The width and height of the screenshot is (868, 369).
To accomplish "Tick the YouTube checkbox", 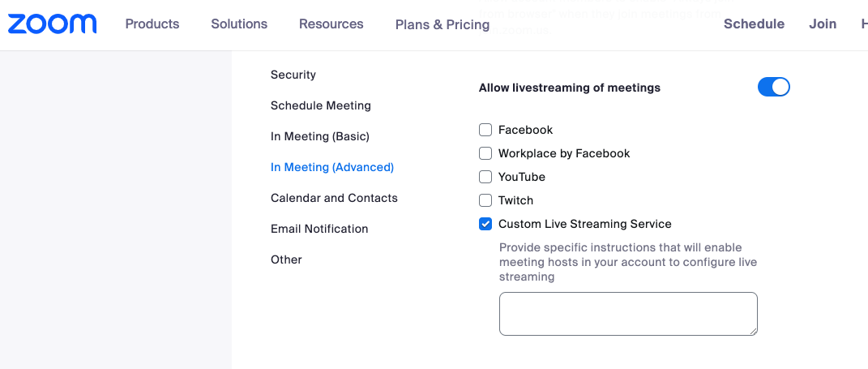I will coord(485,177).
